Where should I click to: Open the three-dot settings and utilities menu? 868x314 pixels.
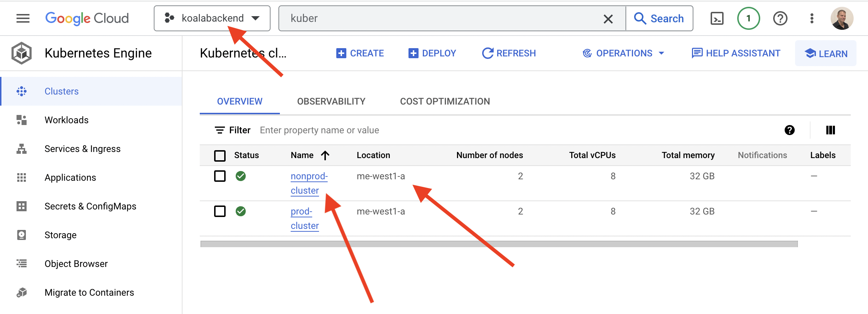point(812,18)
